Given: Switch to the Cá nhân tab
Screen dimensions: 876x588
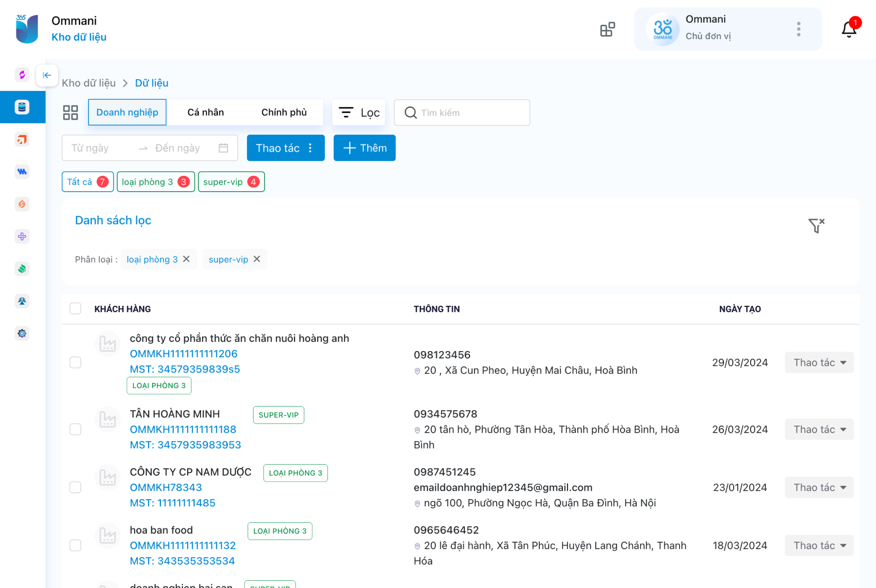Looking at the screenshot, I should (206, 113).
